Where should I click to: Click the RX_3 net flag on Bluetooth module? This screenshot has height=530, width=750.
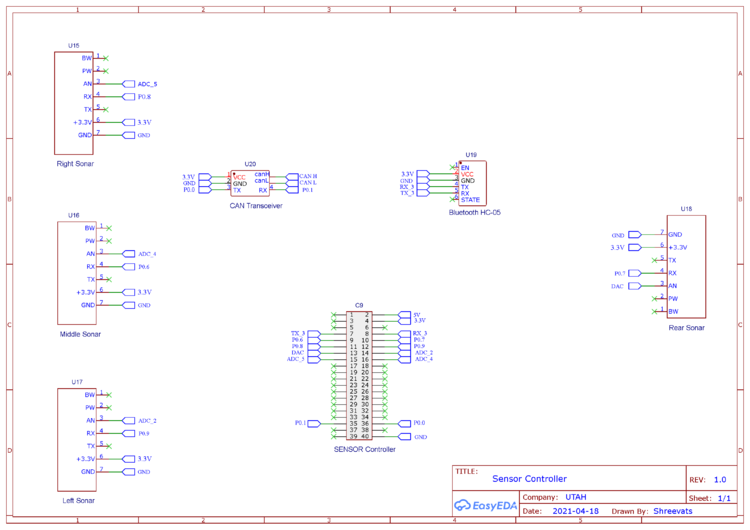423,187
